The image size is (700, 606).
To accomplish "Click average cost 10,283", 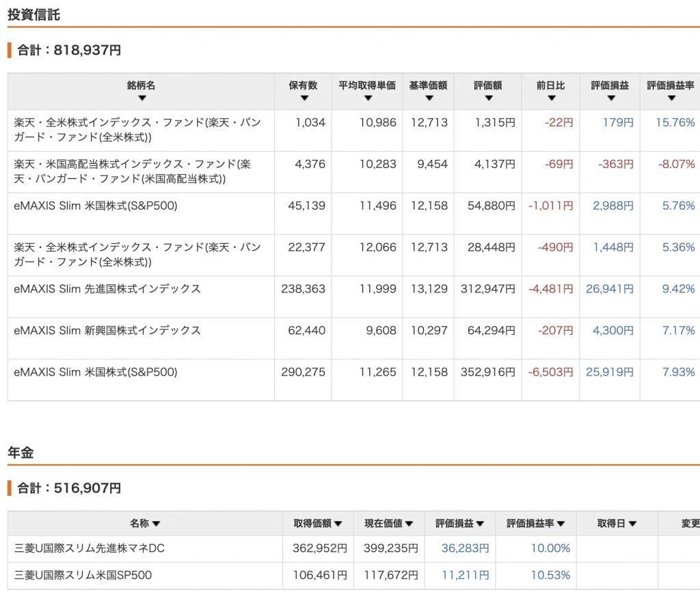I will pos(378,164).
